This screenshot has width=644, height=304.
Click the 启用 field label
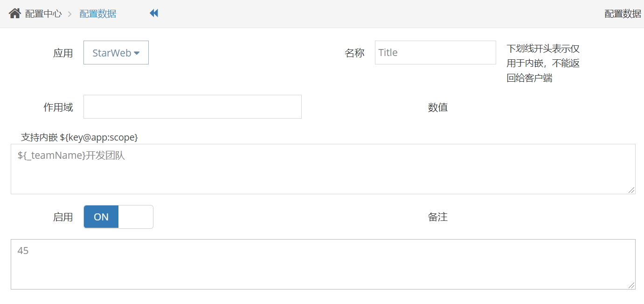point(63,217)
